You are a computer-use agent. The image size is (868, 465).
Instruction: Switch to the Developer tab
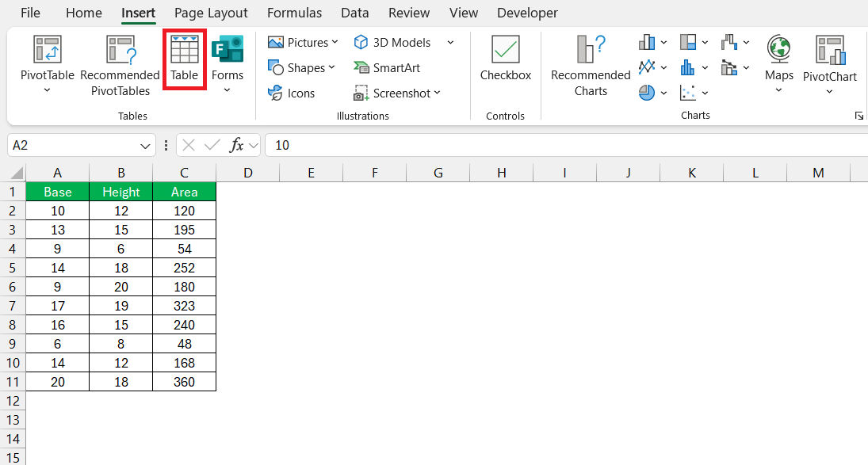527,13
